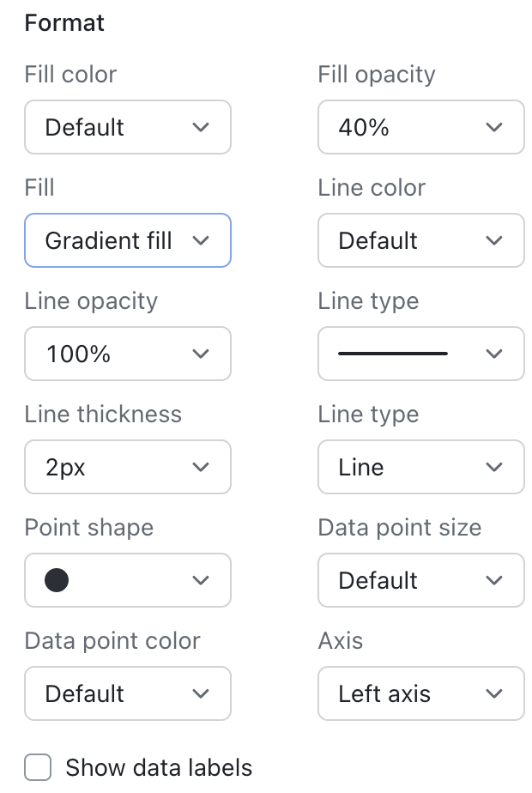
Task: Open the Fill color dropdown
Action: coord(127,127)
